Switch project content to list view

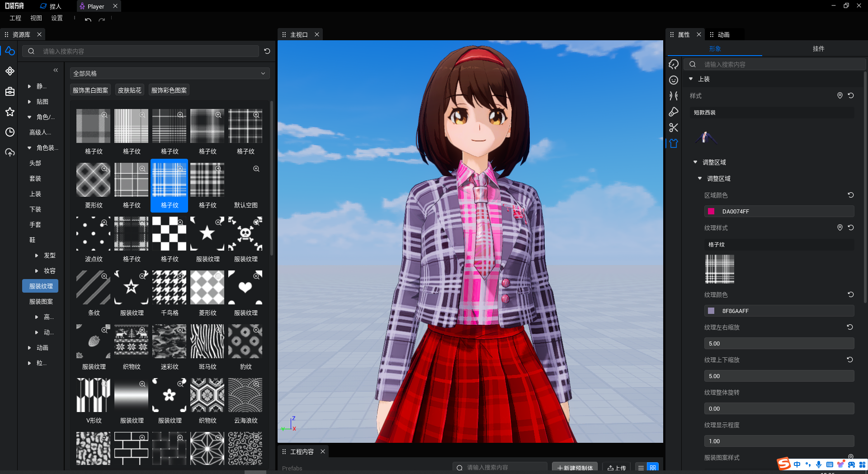[x=641, y=468]
